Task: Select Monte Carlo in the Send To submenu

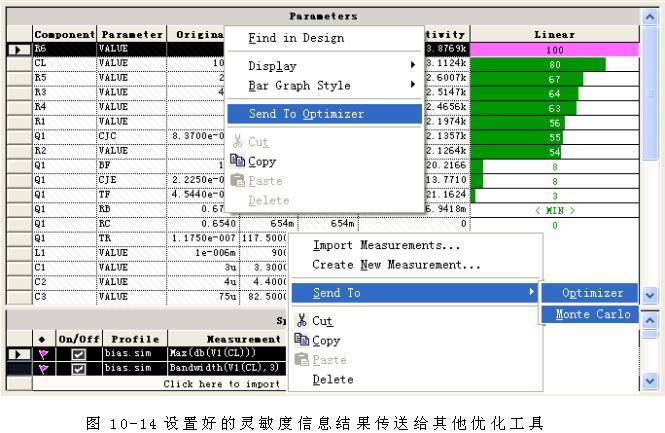Action: (x=592, y=314)
